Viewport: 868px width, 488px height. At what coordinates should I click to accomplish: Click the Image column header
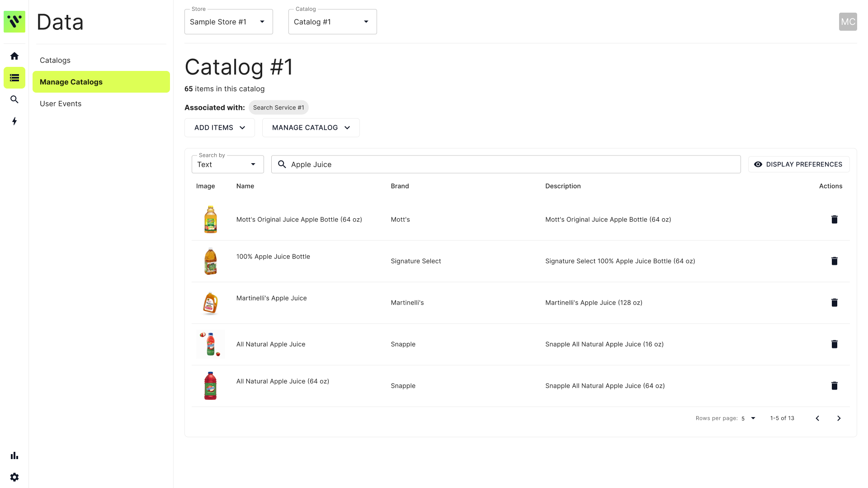[x=205, y=186]
